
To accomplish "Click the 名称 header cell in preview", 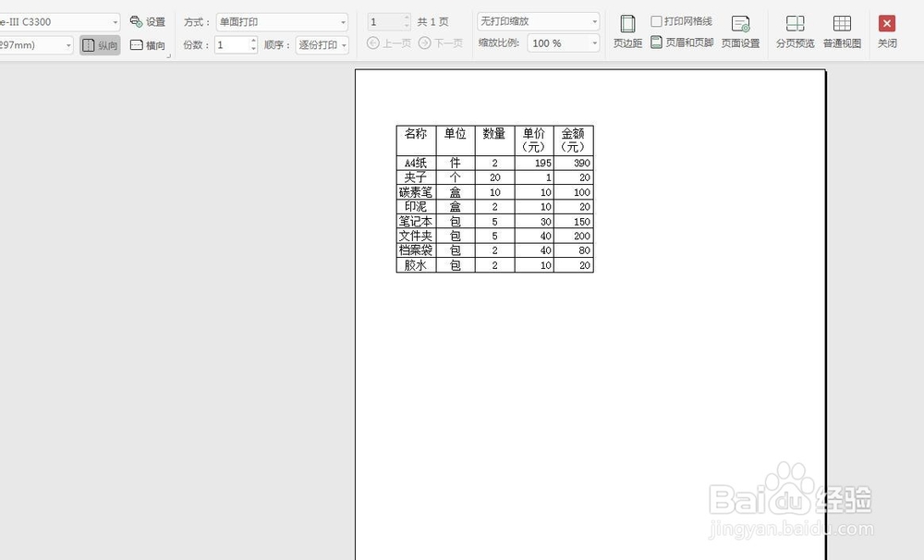I will tap(416, 140).
